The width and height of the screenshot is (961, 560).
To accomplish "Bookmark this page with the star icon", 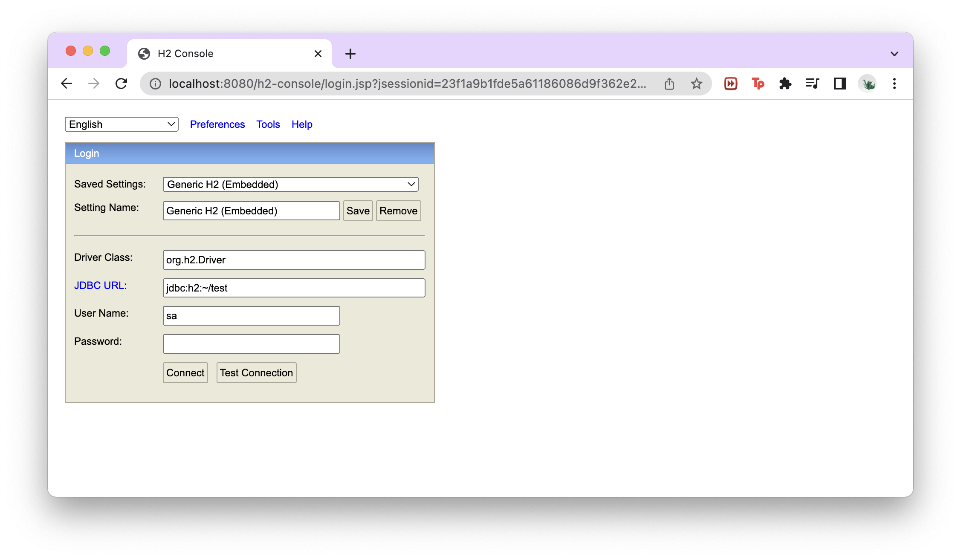I will (696, 84).
